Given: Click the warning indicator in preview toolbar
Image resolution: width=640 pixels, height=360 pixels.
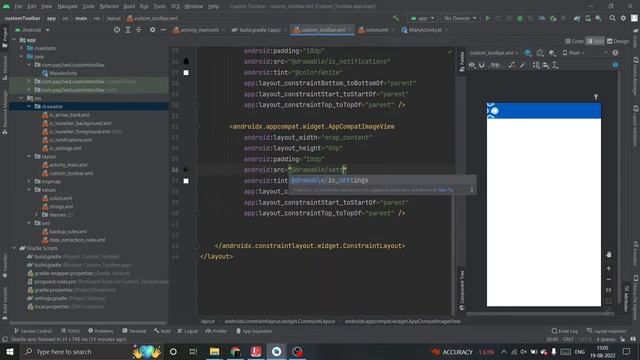Looking at the screenshot, I should point(615,53).
